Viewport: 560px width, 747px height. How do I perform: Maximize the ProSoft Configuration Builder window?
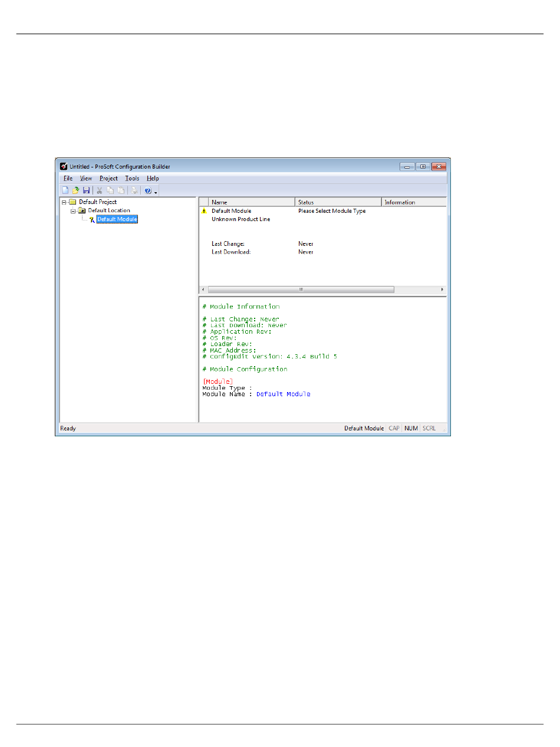coord(423,166)
